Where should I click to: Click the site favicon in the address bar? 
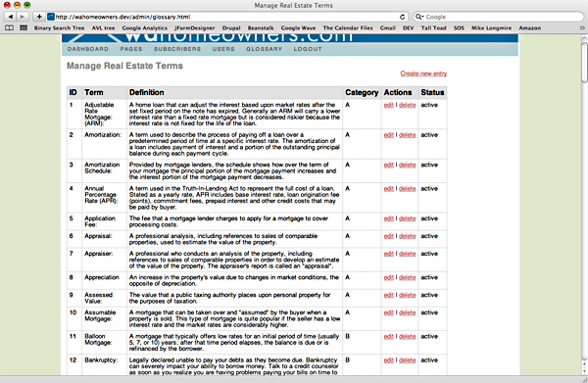[51, 17]
